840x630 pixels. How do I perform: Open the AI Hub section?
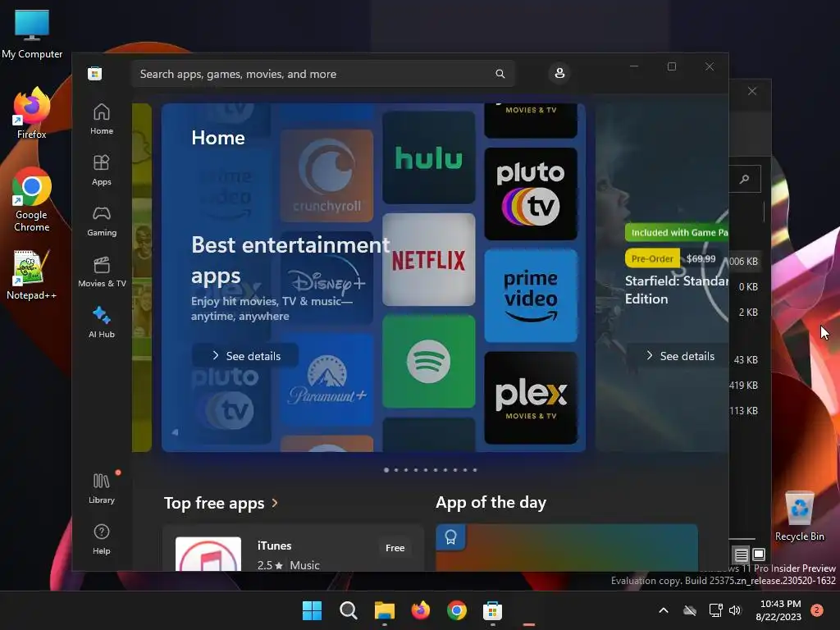coord(101,322)
